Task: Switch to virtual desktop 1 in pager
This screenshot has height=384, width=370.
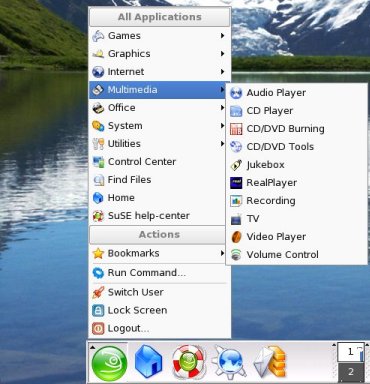Action: (x=351, y=352)
